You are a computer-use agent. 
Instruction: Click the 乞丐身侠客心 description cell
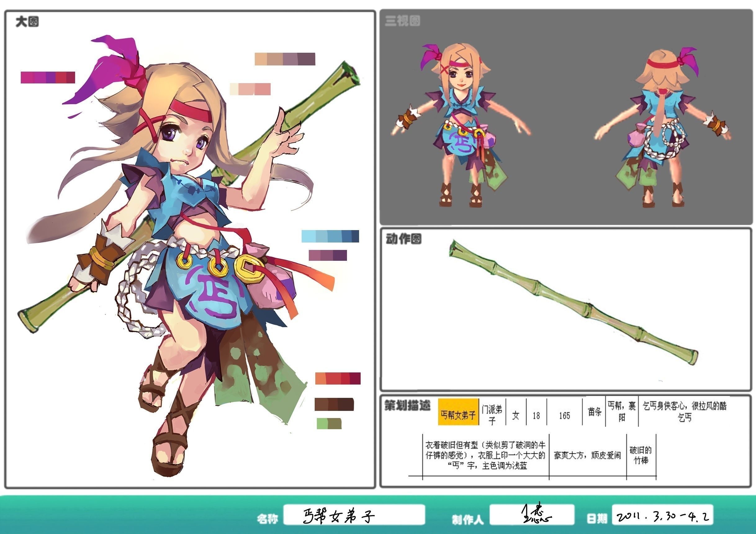[684, 412]
